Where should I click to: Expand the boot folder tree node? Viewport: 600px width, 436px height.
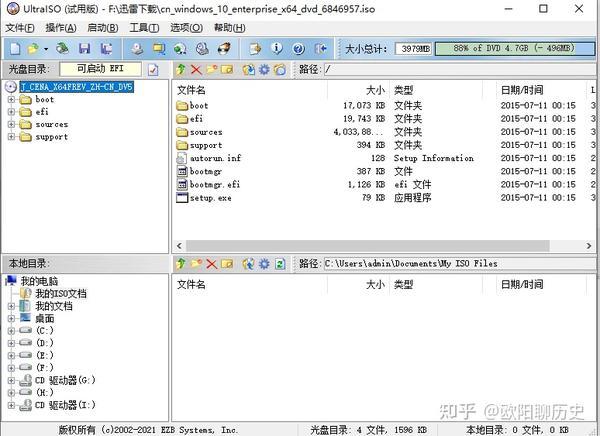click(x=11, y=100)
